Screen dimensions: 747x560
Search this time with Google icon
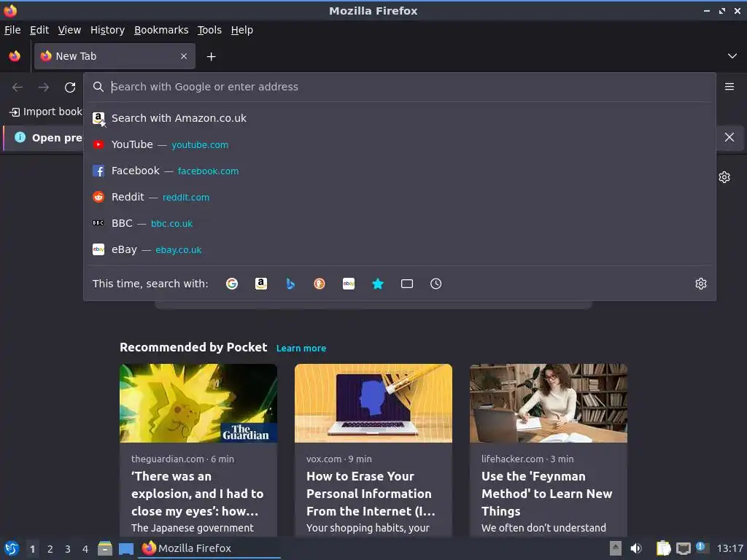click(x=232, y=284)
